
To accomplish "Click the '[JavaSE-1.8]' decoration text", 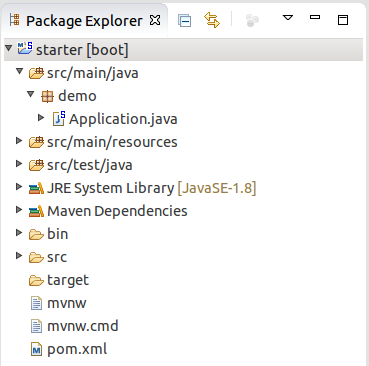I will click(x=217, y=188).
